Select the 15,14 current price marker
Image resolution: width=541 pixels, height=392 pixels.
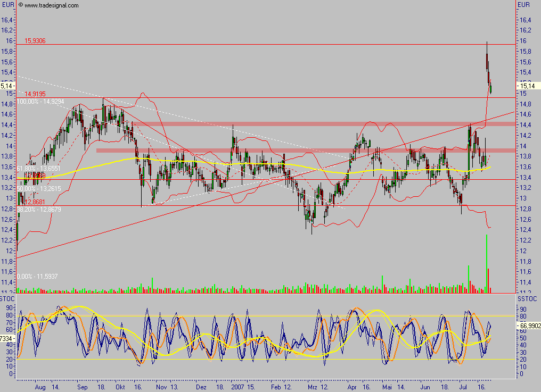click(527, 86)
